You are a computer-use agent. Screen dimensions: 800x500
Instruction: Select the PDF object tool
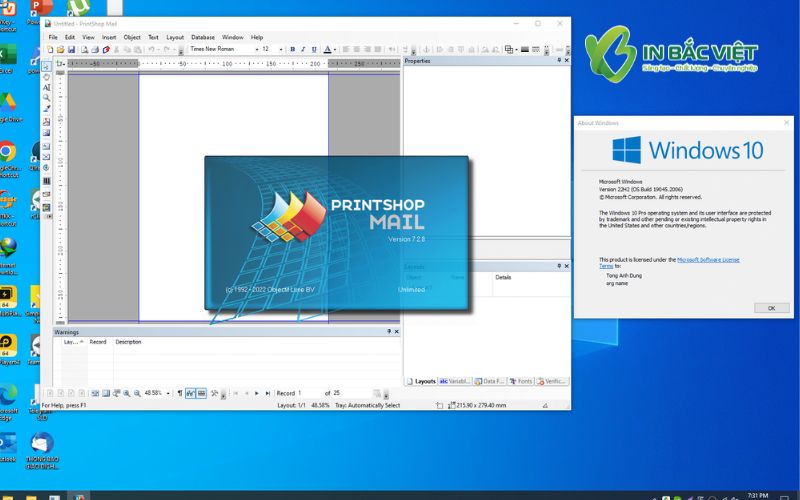tap(46, 121)
